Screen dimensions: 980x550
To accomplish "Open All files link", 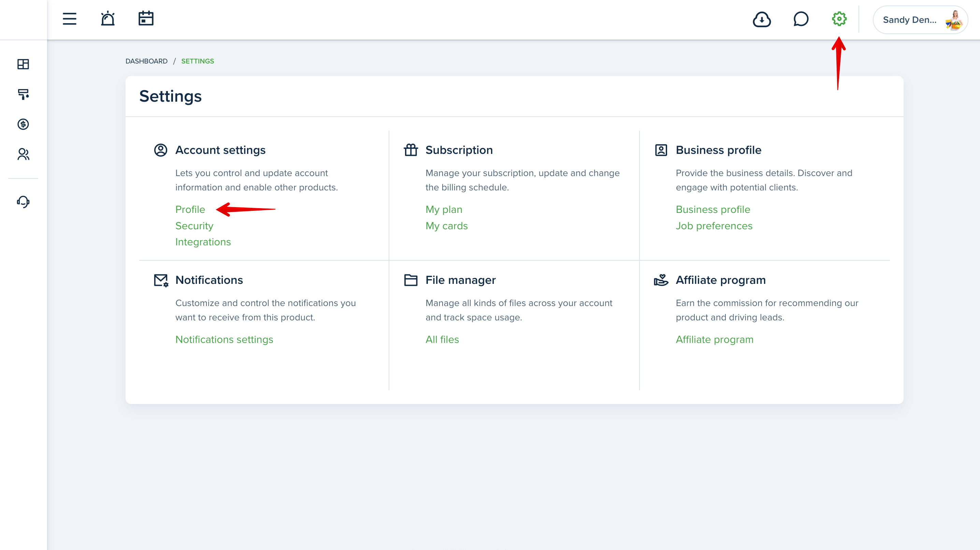I will 442,339.
